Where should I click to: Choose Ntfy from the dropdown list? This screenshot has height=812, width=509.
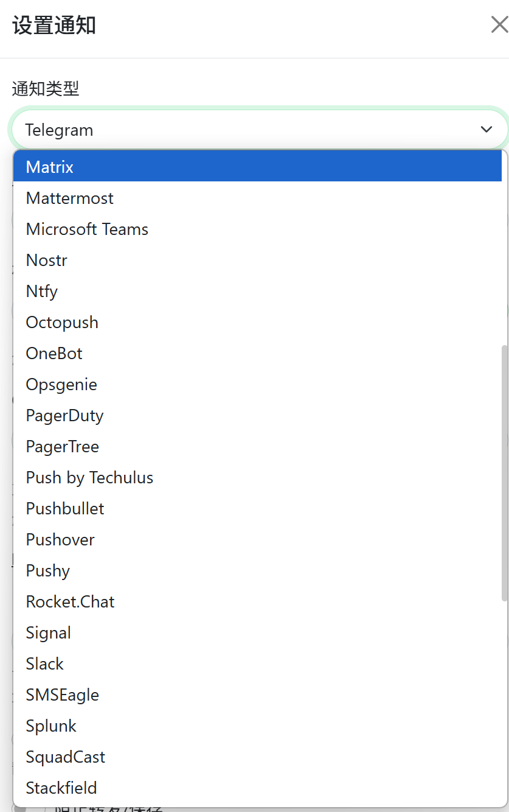(42, 291)
